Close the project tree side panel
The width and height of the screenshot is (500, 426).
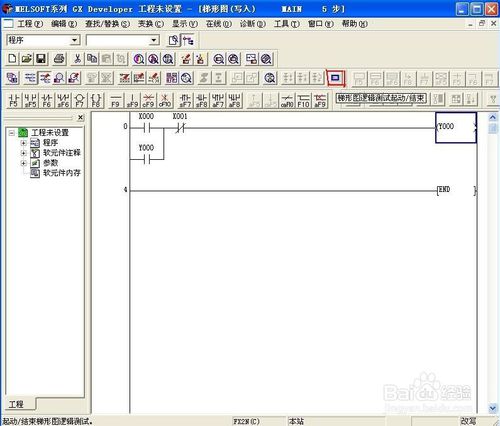(81, 118)
